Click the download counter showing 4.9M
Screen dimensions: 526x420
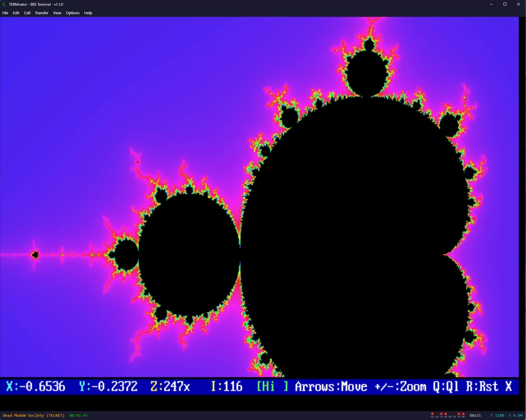coord(515,415)
